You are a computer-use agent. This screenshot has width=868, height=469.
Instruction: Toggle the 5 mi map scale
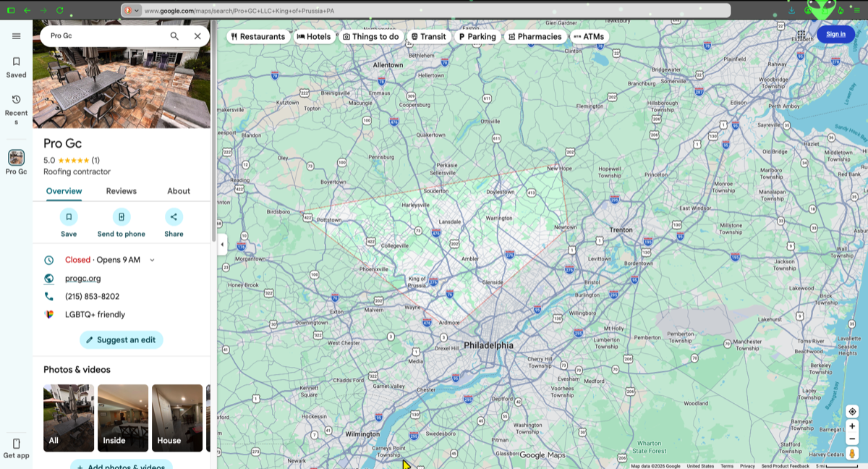(837, 466)
